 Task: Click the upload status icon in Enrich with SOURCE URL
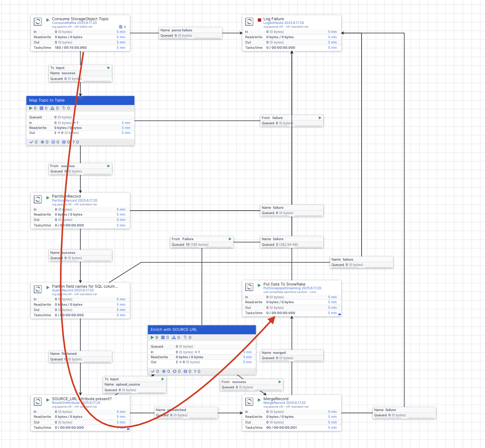click(x=174, y=371)
